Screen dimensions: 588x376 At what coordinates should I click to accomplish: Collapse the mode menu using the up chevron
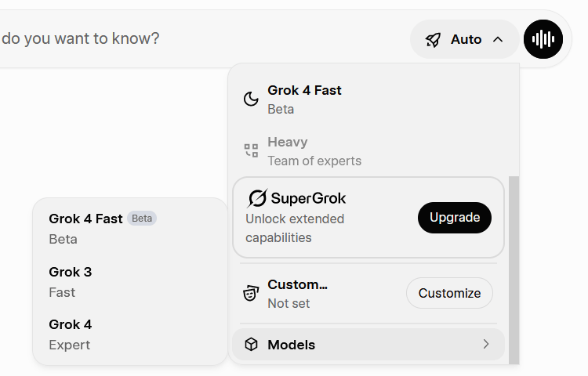point(498,39)
